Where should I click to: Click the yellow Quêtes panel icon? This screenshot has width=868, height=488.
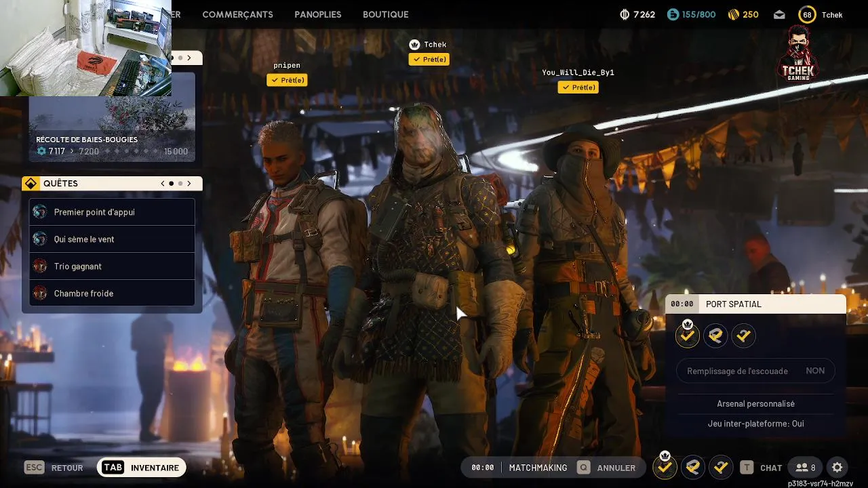[x=30, y=184]
